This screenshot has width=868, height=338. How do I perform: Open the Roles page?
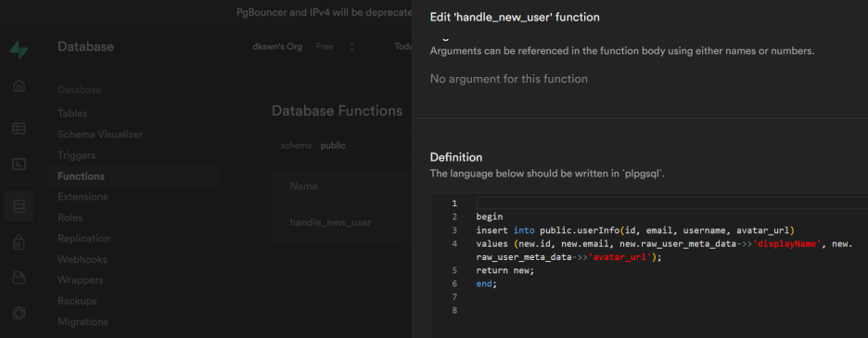coord(70,218)
